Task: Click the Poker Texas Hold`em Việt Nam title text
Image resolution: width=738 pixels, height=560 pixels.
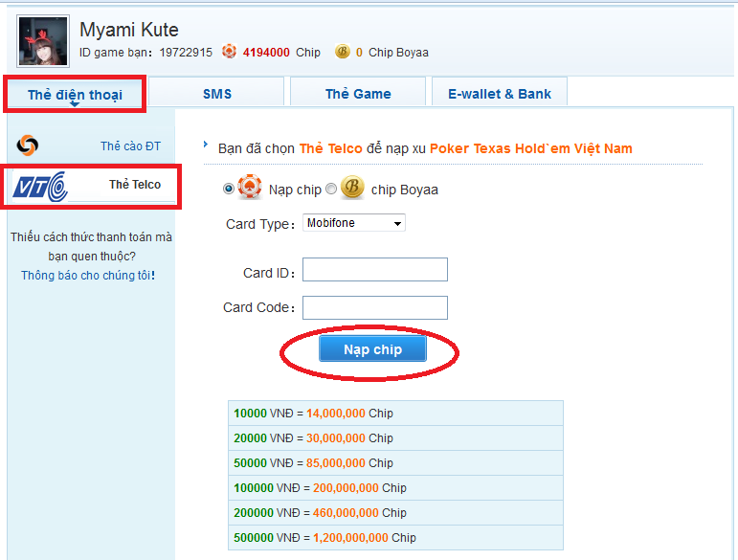Action: coord(531,148)
